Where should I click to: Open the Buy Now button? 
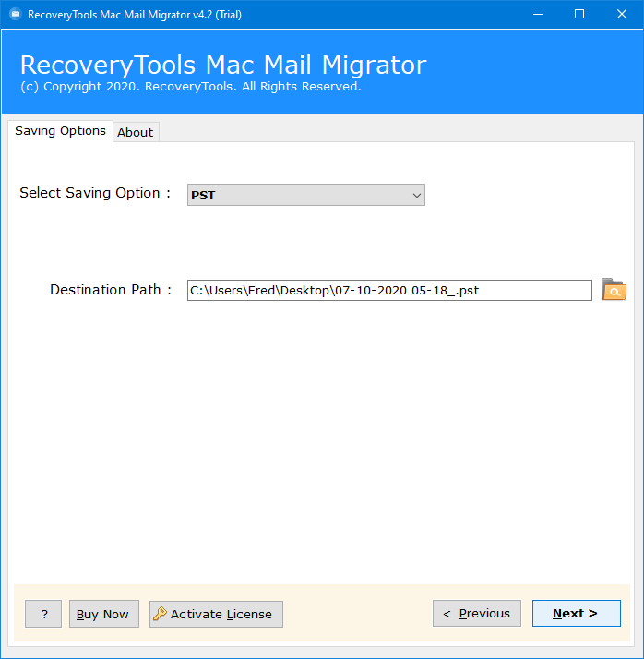coord(103,614)
